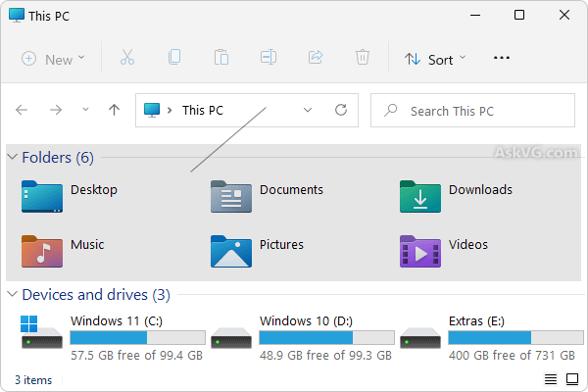Viewport: 588px width, 392px height.
Task: Switch to large thumbnails view icon
Action: [x=572, y=379]
